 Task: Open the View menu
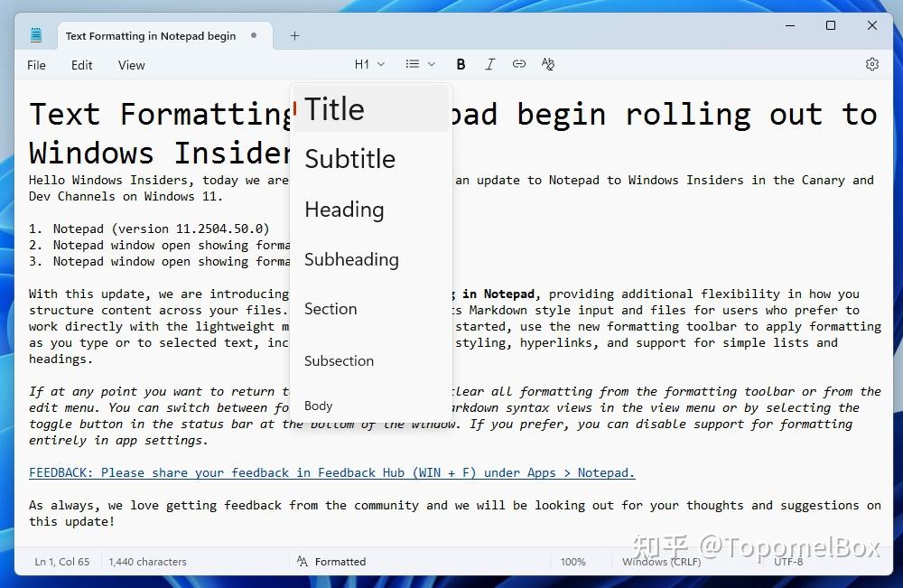click(x=131, y=64)
